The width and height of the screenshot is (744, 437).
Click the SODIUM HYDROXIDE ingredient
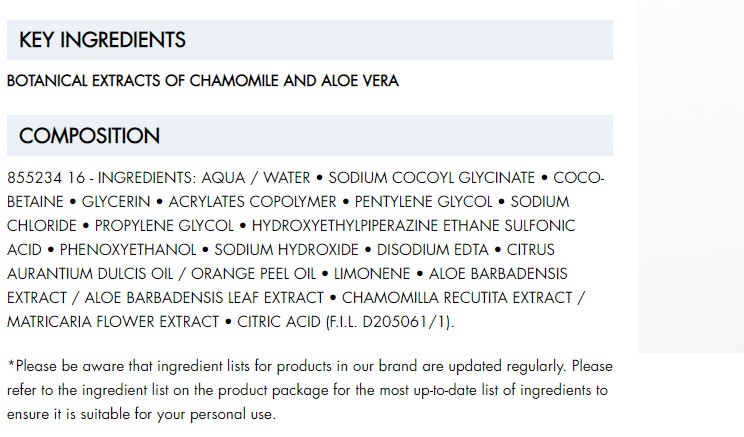[287, 250]
